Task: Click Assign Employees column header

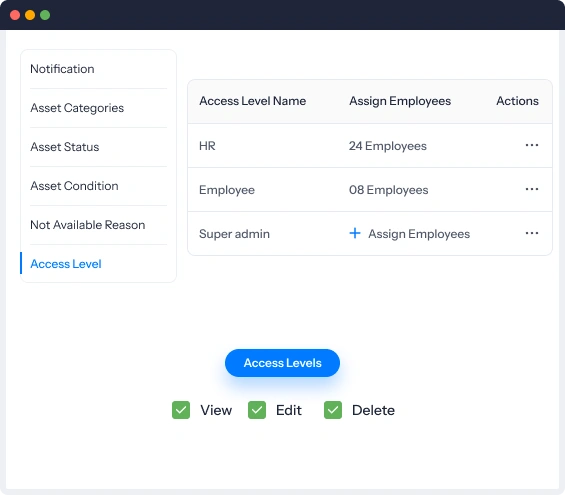Action: click(x=400, y=101)
